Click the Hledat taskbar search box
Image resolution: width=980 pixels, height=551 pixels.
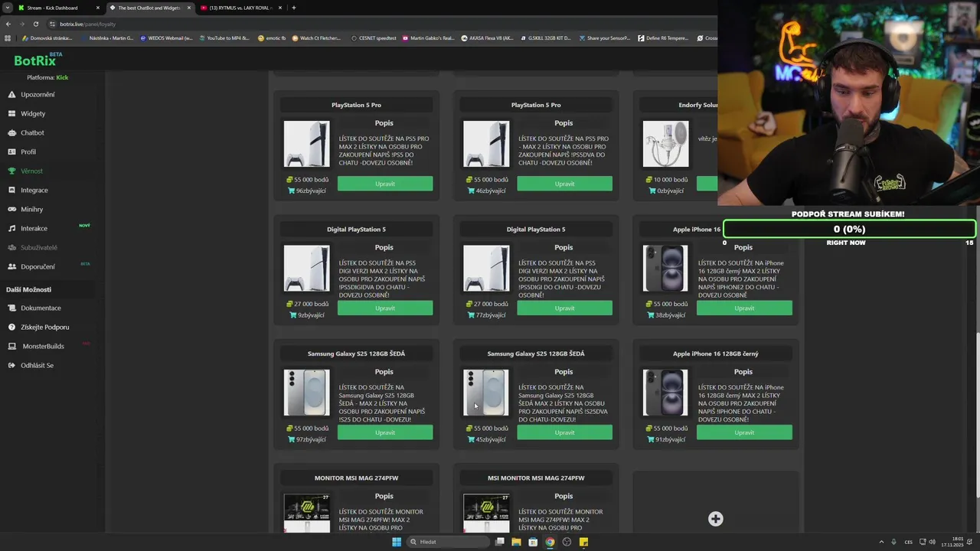coord(448,542)
